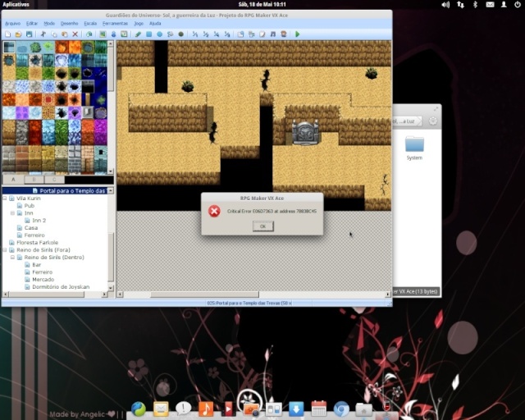Collapse the Vila Kurin map node
The height and width of the screenshot is (420, 525).
[5, 199]
